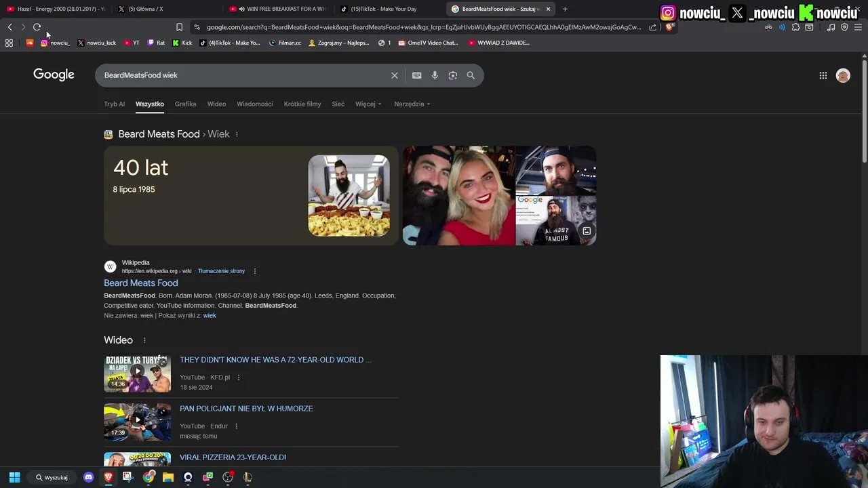This screenshot has height=488, width=868.
Task: Select the Grafika search tab
Action: (185, 104)
